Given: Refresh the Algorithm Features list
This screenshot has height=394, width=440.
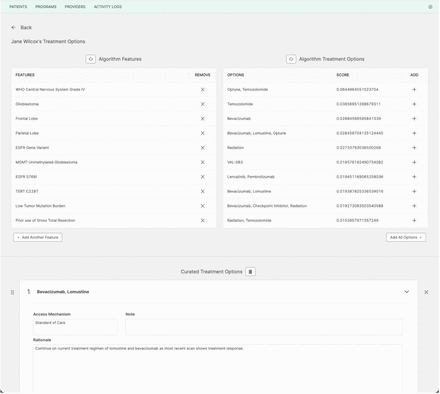Looking at the screenshot, I should tap(91, 59).
